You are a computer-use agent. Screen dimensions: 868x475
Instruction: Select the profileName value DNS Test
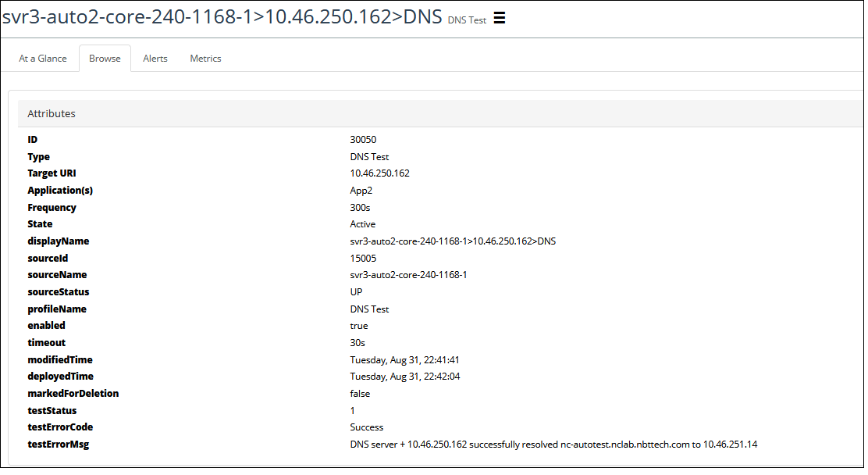[x=369, y=309]
